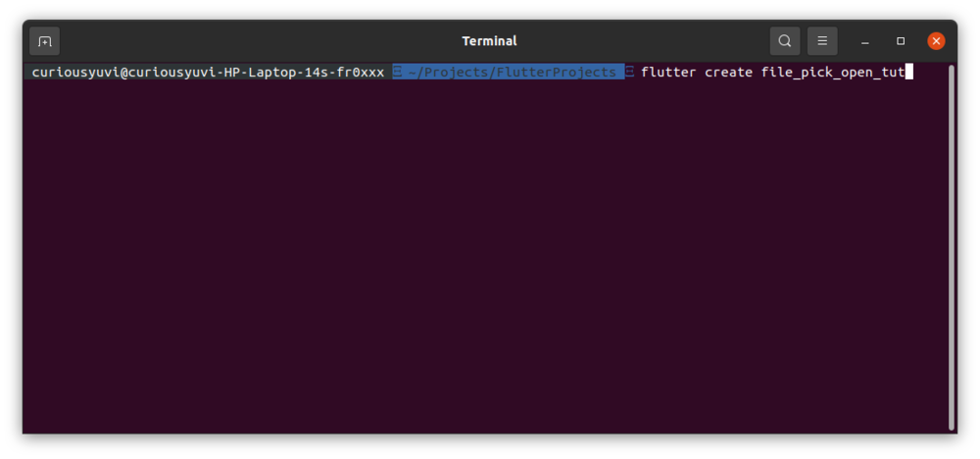Click the white block text cursor
Image resolution: width=980 pixels, height=459 pixels.
[x=909, y=72]
